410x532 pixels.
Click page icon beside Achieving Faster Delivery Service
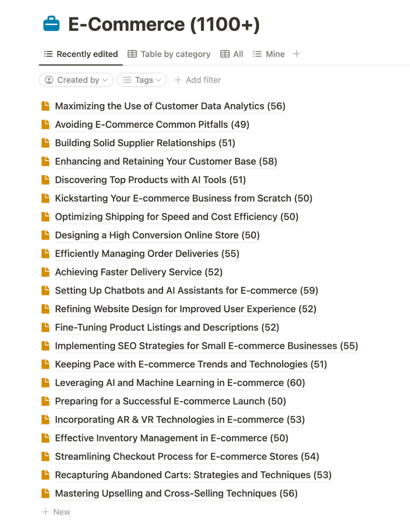click(x=46, y=272)
